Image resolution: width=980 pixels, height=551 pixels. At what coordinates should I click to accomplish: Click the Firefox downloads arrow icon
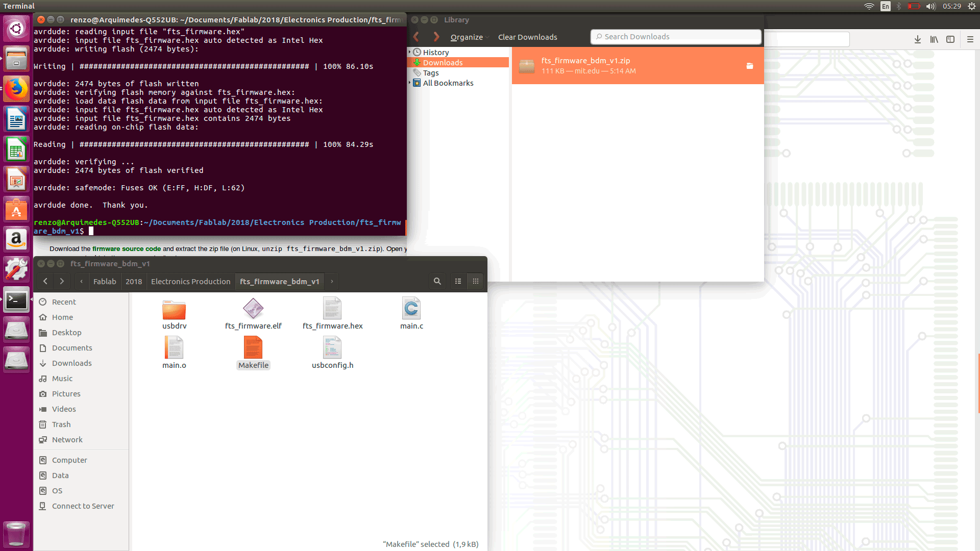917,39
